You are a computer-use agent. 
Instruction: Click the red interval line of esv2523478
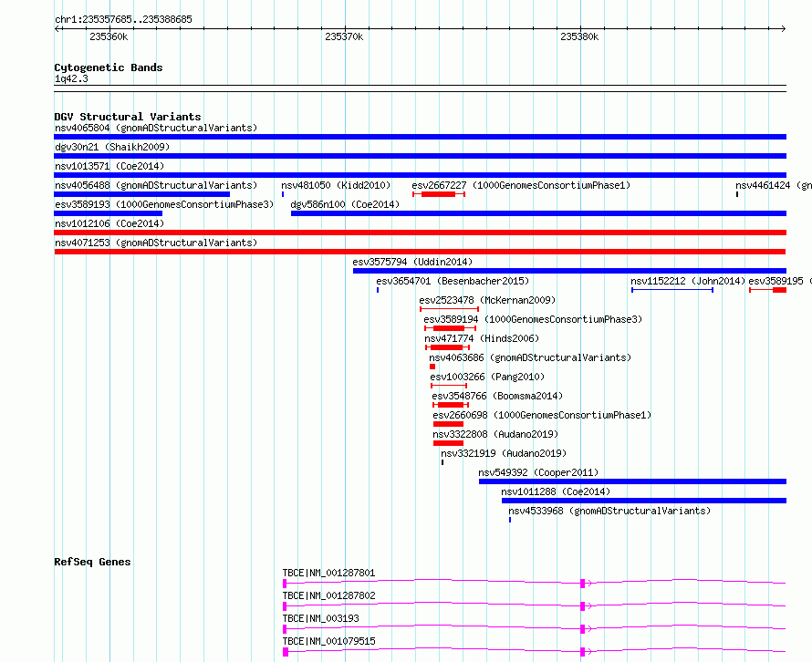point(449,309)
